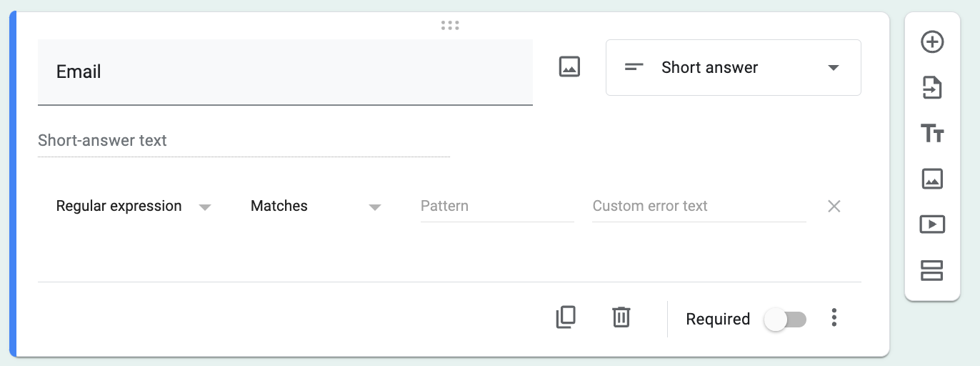Click the Add video icon
980x366 pixels.
pos(932,224)
